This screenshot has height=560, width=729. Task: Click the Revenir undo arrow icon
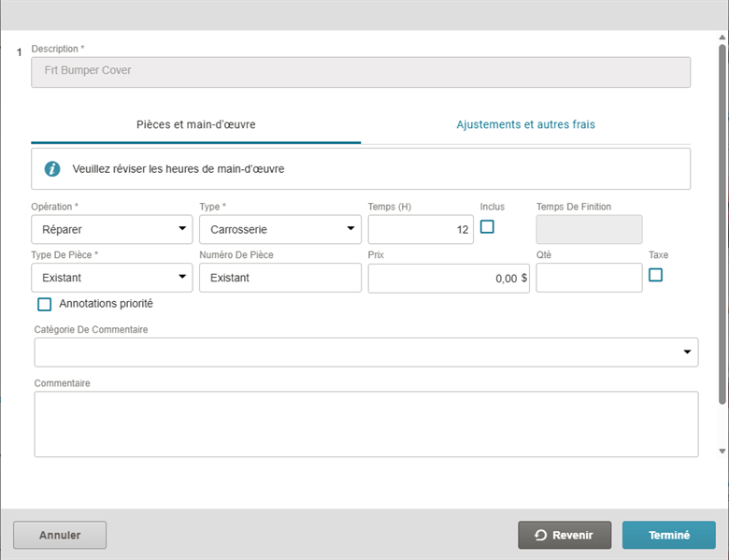click(x=540, y=536)
